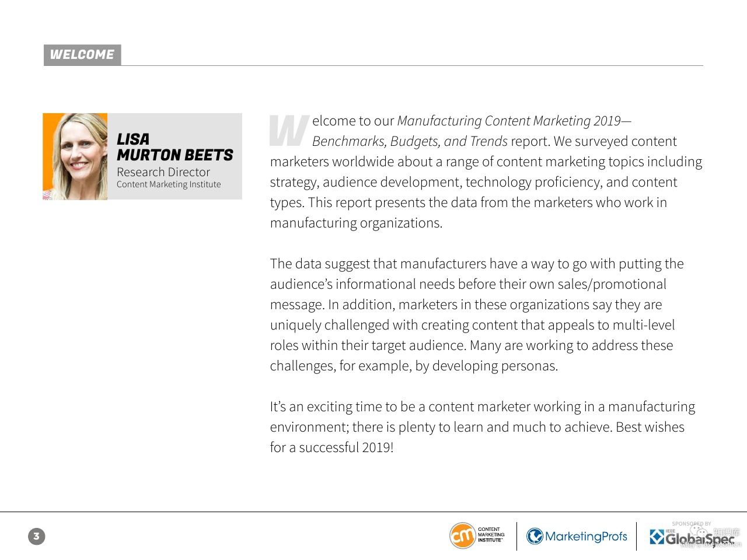
Task: Click the 'SPONSORED BY' label
Action: 691,524
